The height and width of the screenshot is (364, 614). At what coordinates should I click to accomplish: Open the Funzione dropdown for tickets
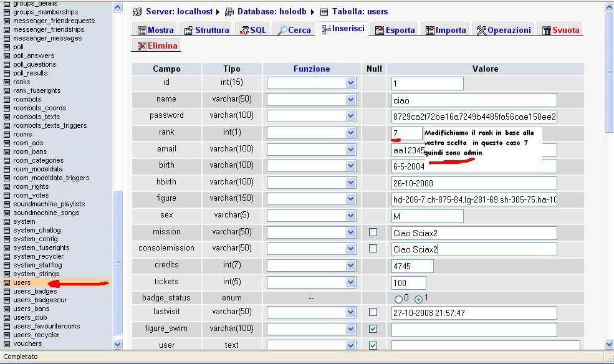tap(312, 282)
